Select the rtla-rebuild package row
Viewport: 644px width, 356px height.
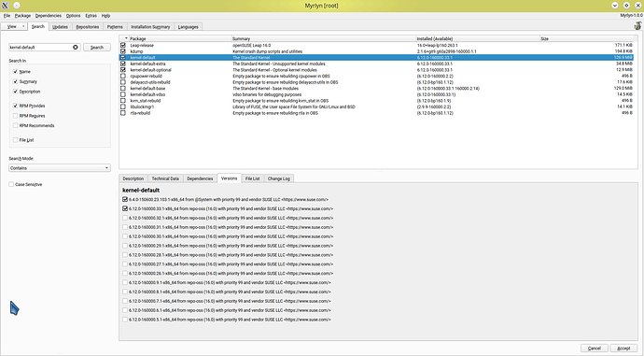pos(376,113)
